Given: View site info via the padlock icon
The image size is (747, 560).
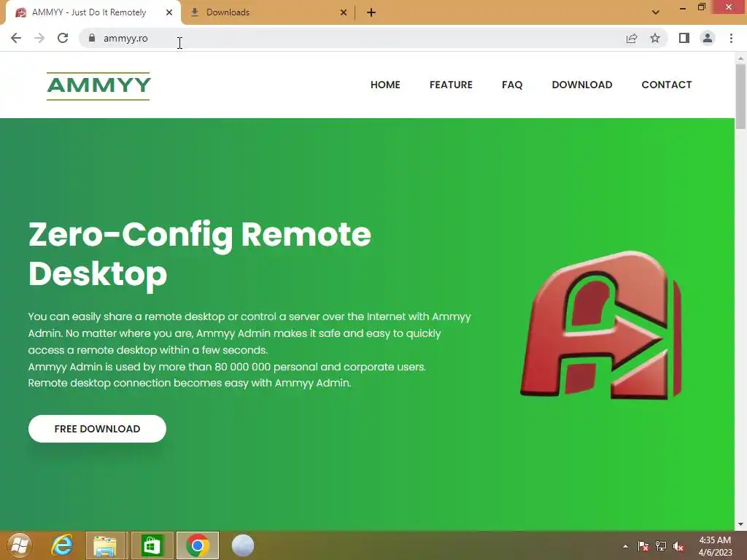Looking at the screenshot, I should [91, 38].
